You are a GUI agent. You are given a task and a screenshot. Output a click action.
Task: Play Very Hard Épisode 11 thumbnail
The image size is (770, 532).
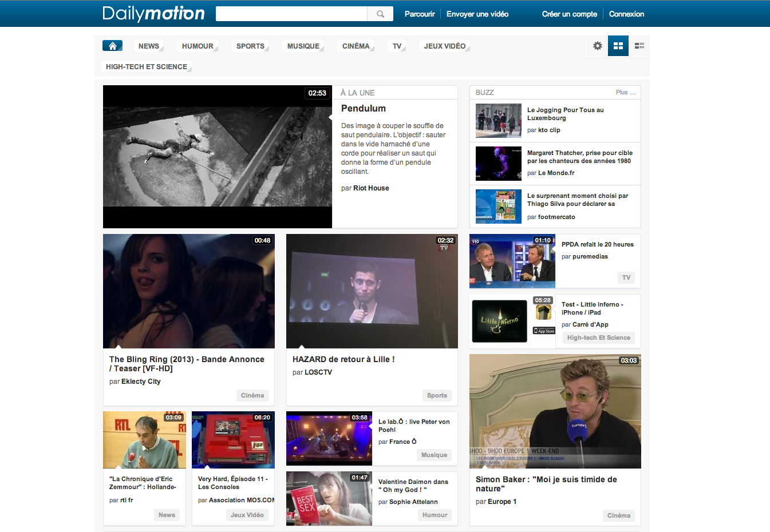(233, 440)
